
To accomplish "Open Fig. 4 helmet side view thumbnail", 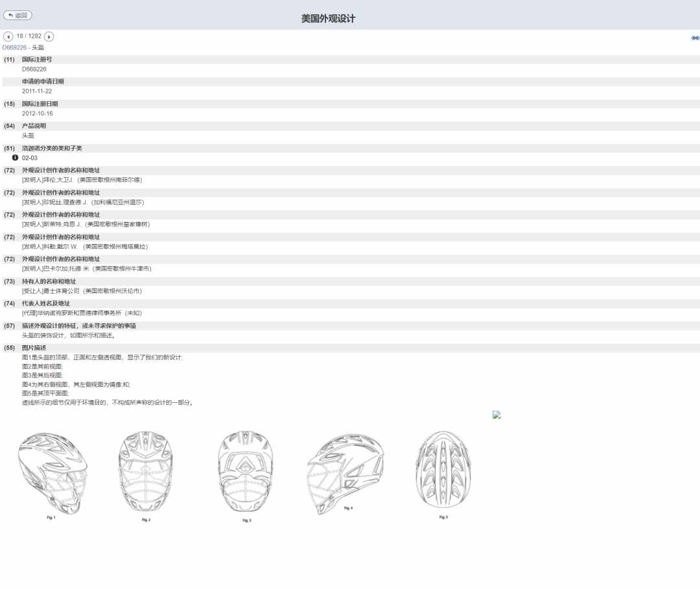I will point(346,473).
